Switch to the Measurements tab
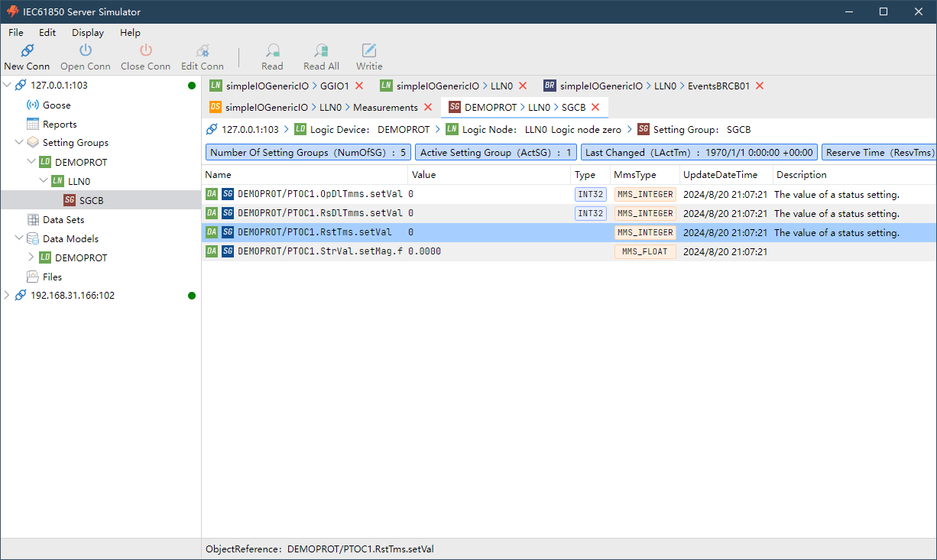Screen dimensions: 937x560 pyautogui.click(x=321, y=107)
